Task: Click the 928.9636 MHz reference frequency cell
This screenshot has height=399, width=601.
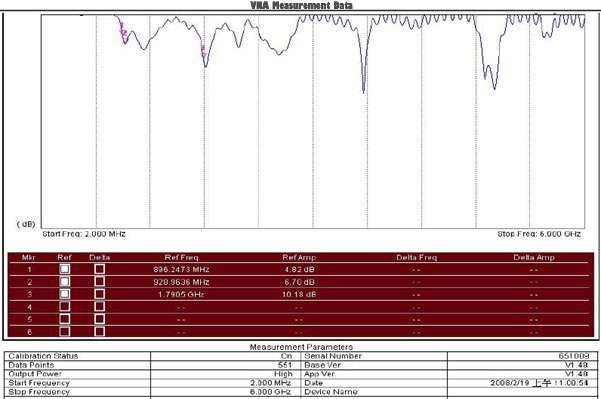Action: click(181, 282)
